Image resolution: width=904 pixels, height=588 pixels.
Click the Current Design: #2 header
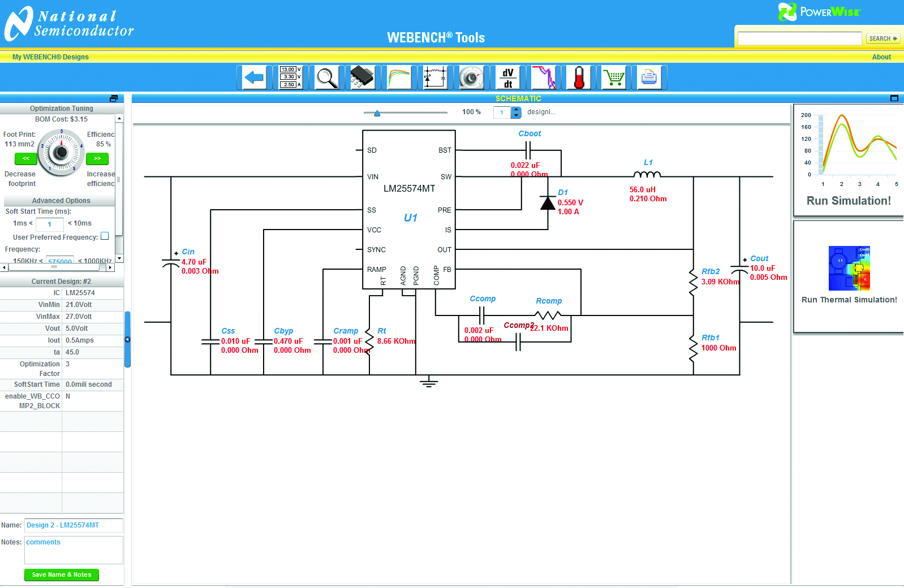[61, 282]
